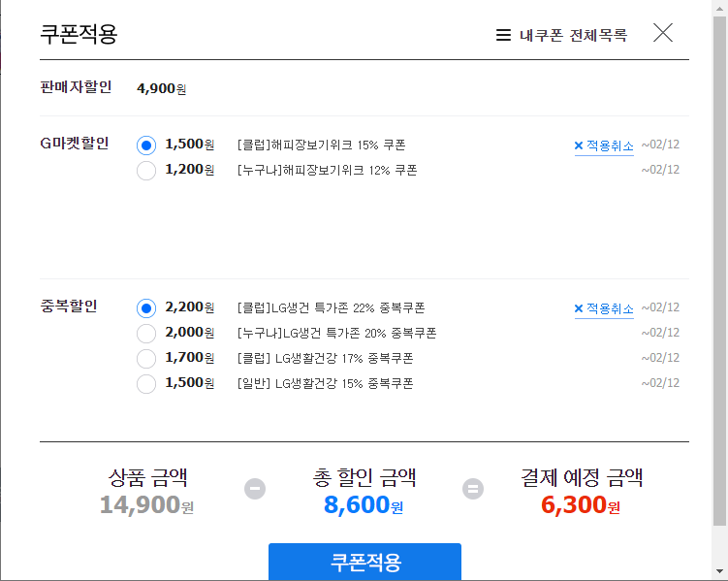Click the X icon for the 22% coupon 적용취소
This screenshot has height=581, width=728.
579,308
